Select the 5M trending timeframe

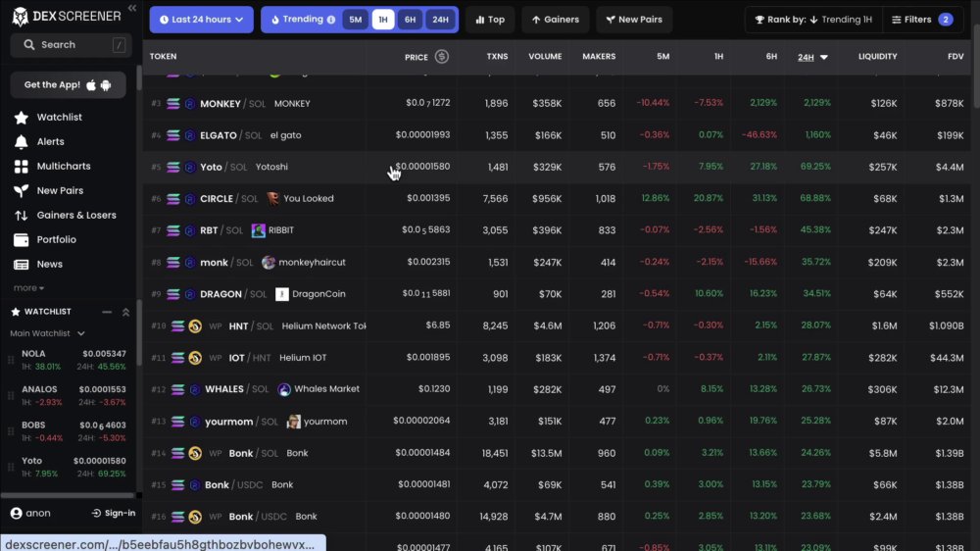(355, 20)
